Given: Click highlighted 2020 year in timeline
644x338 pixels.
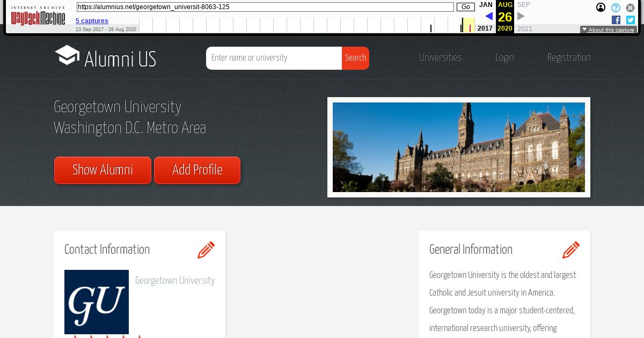Looking at the screenshot, I should tap(505, 28).
